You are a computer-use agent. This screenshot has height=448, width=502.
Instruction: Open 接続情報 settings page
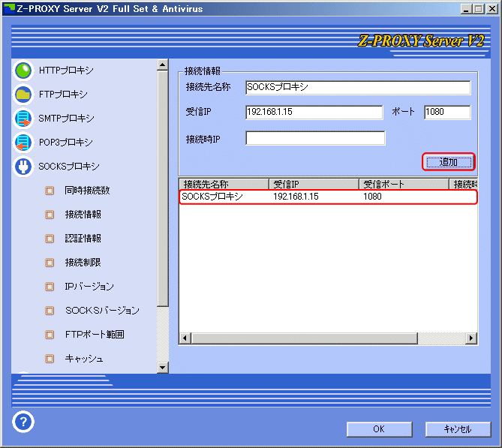[x=83, y=215]
